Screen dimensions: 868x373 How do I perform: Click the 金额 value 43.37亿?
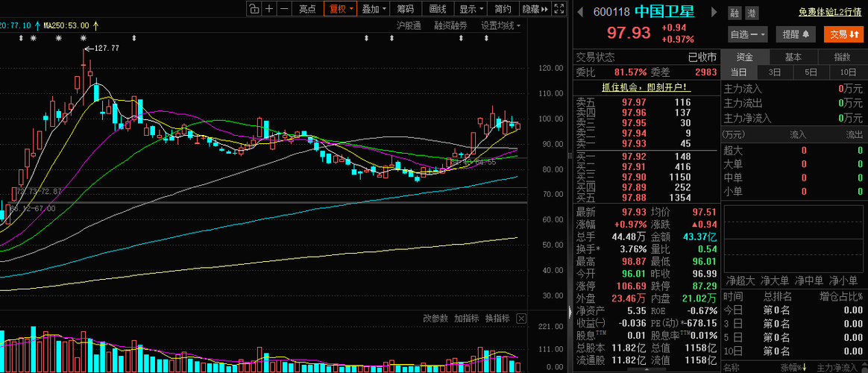(699, 237)
